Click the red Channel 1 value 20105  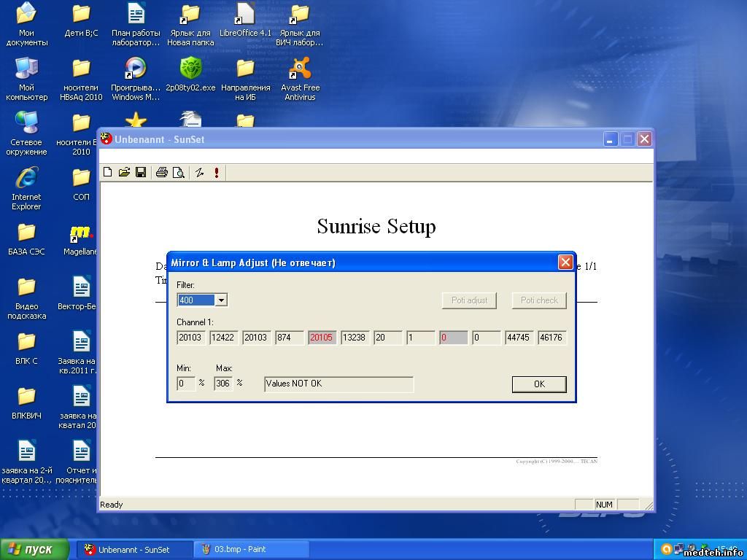[x=322, y=338]
